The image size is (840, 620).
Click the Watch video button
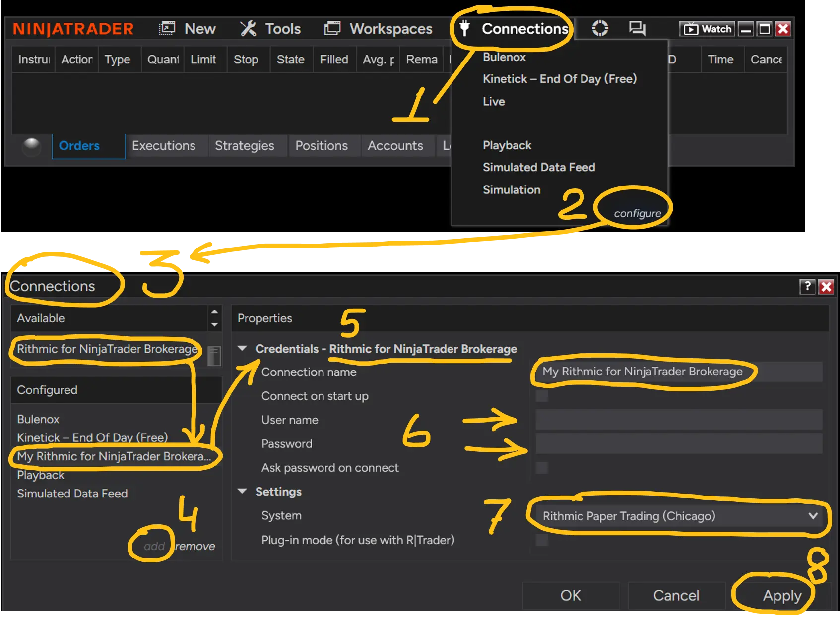click(707, 29)
